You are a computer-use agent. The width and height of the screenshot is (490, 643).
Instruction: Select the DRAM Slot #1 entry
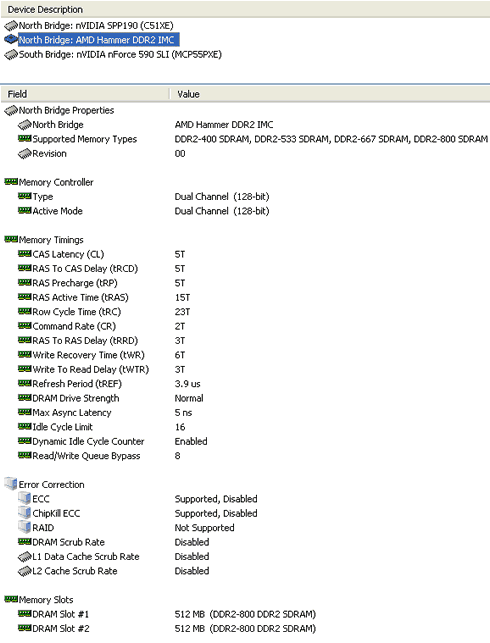(x=245, y=614)
